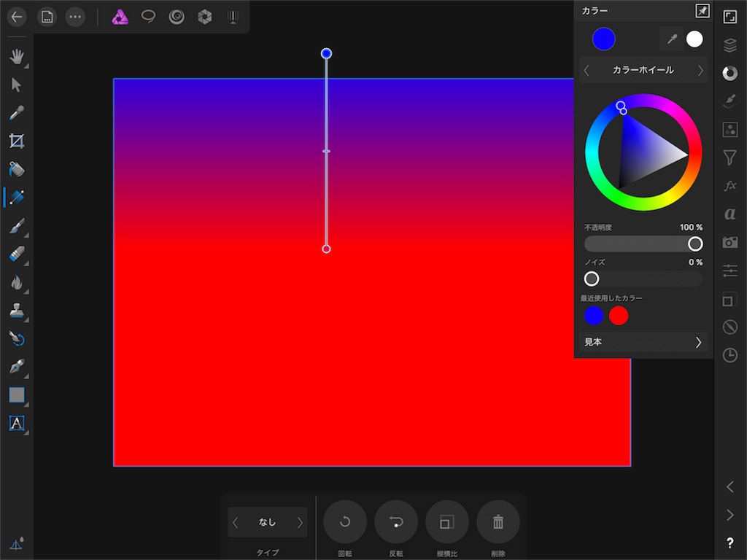Select the Move arrow tool

tap(17, 85)
